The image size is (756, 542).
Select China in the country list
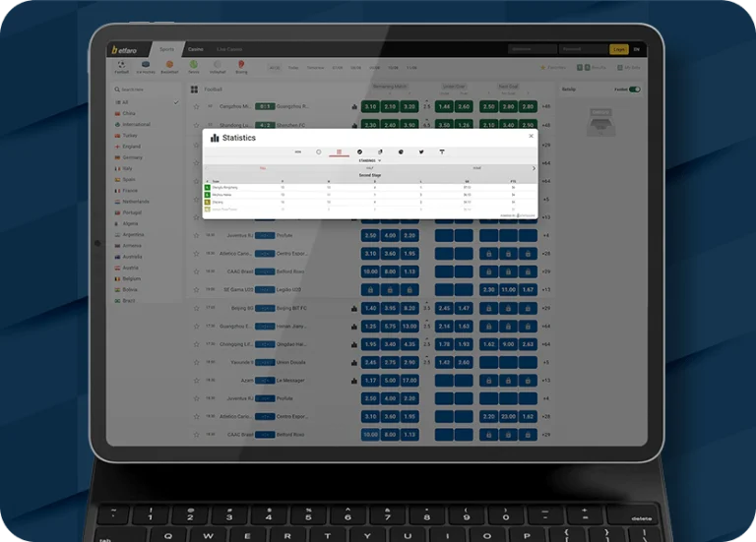[128, 114]
